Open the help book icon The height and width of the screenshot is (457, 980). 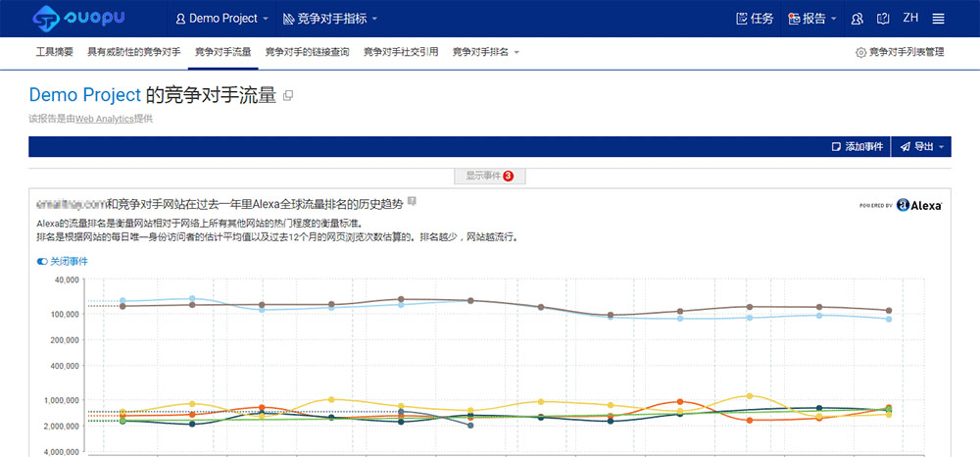pyautogui.click(x=883, y=19)
